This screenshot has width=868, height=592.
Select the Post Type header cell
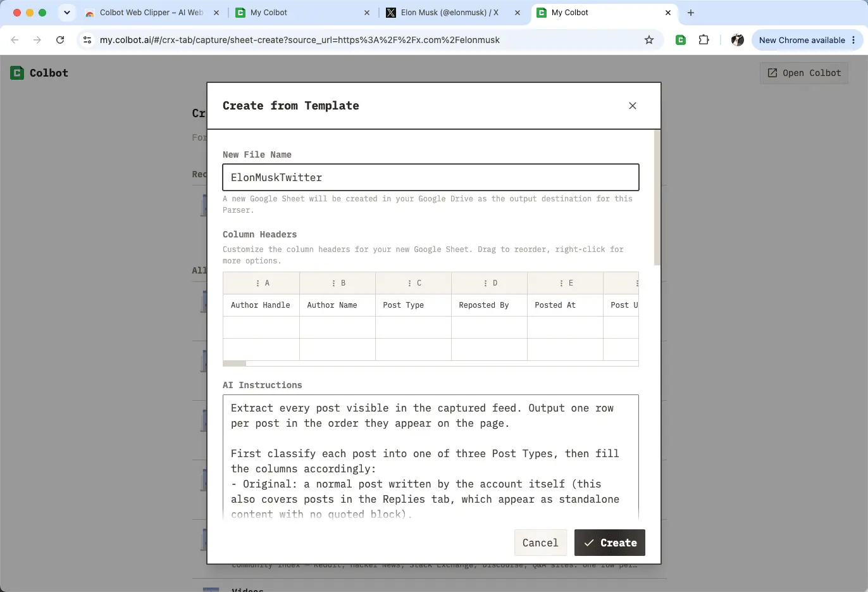(x=413, y=305)
